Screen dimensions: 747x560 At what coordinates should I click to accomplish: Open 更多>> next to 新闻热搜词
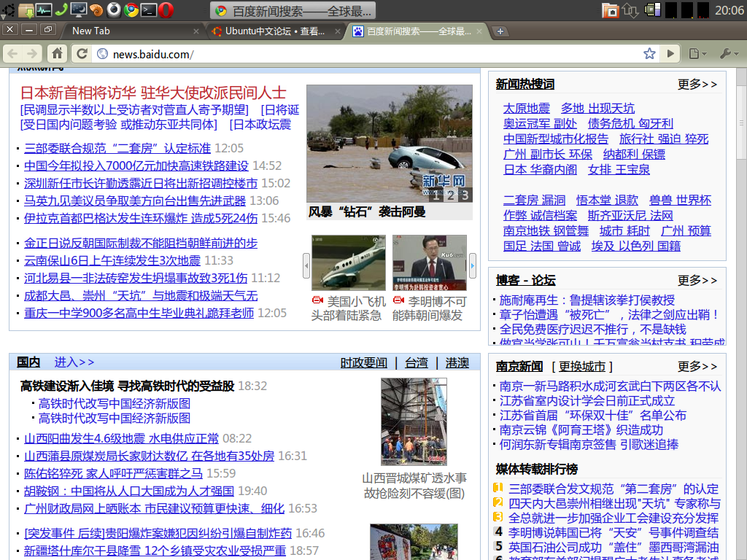tap(697, 85)
